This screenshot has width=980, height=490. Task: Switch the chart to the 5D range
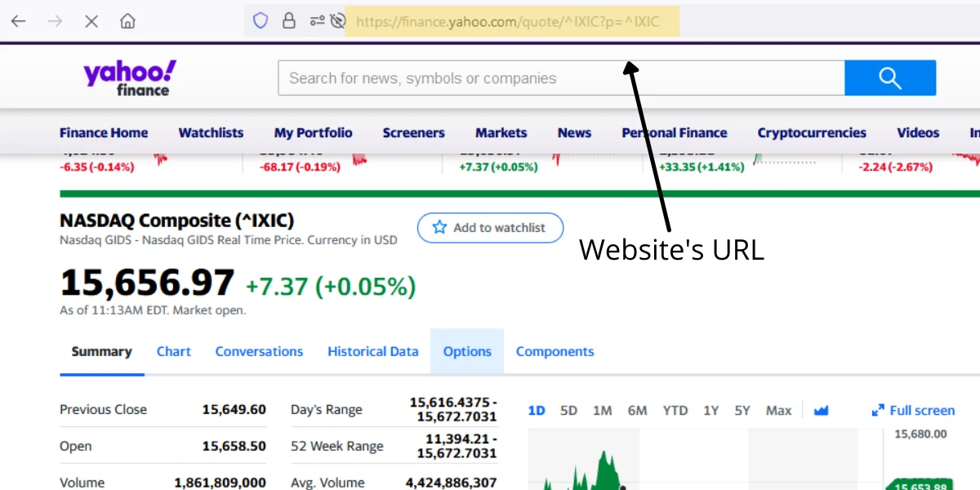click(568, 411)
